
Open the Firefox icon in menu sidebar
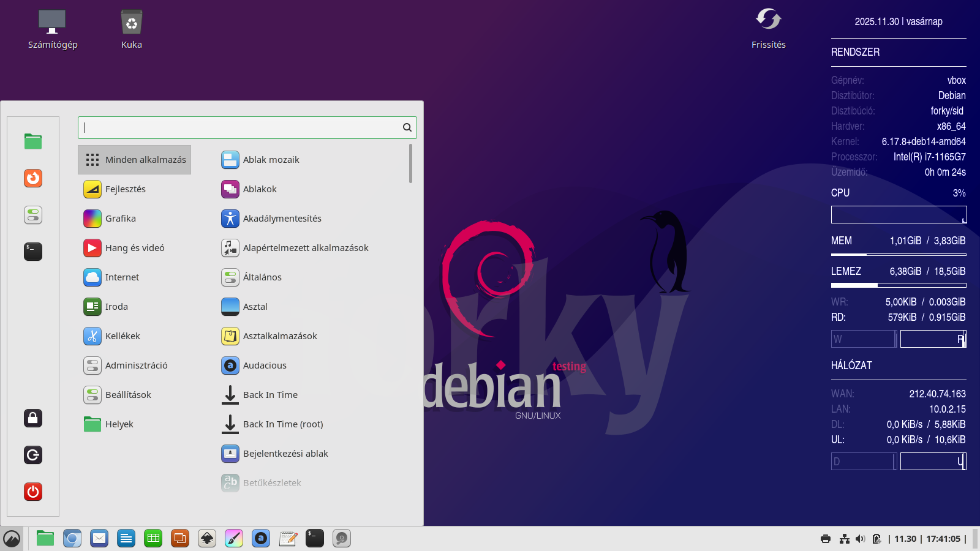(33, 178)
